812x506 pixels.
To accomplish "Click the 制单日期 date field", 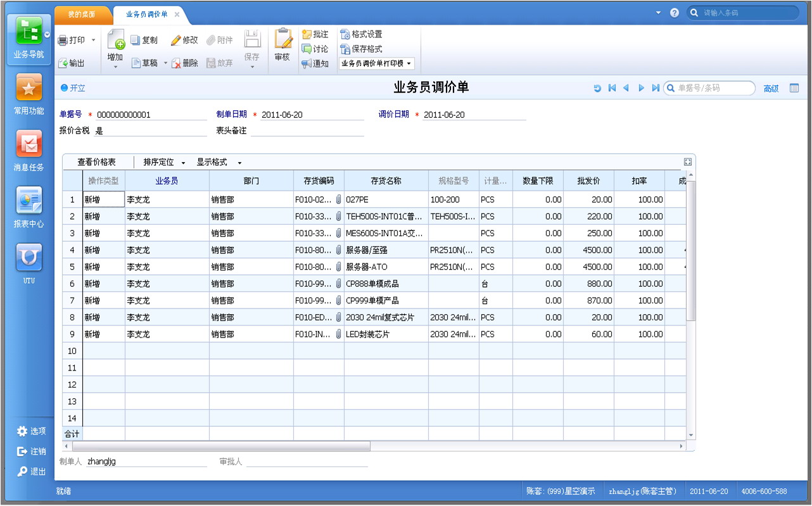I will tap(312, 115).
